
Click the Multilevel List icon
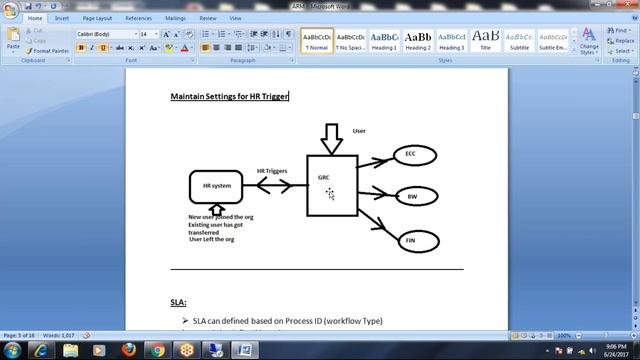(238, 34)
